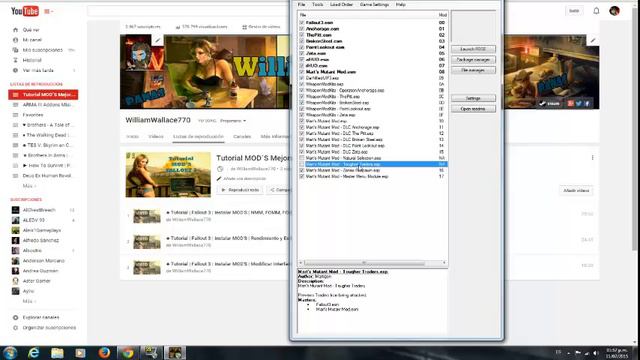This screenshot has height=360, width=640.
Task: Click Añadir vídeos button
Action: coord(576,191)
